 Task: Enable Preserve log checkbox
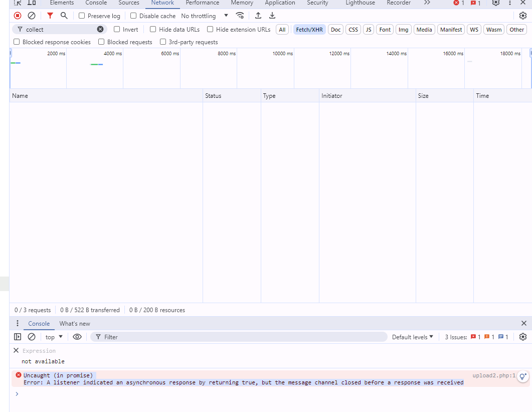[82, 16]
